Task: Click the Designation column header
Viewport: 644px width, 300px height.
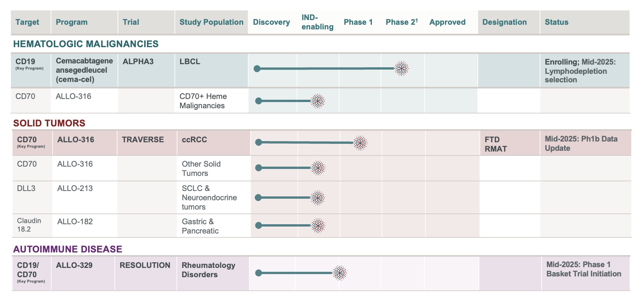Action: tap(504, 22)
